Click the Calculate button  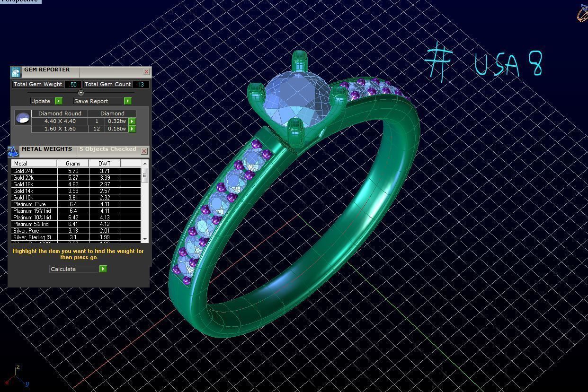pos(74,269)
